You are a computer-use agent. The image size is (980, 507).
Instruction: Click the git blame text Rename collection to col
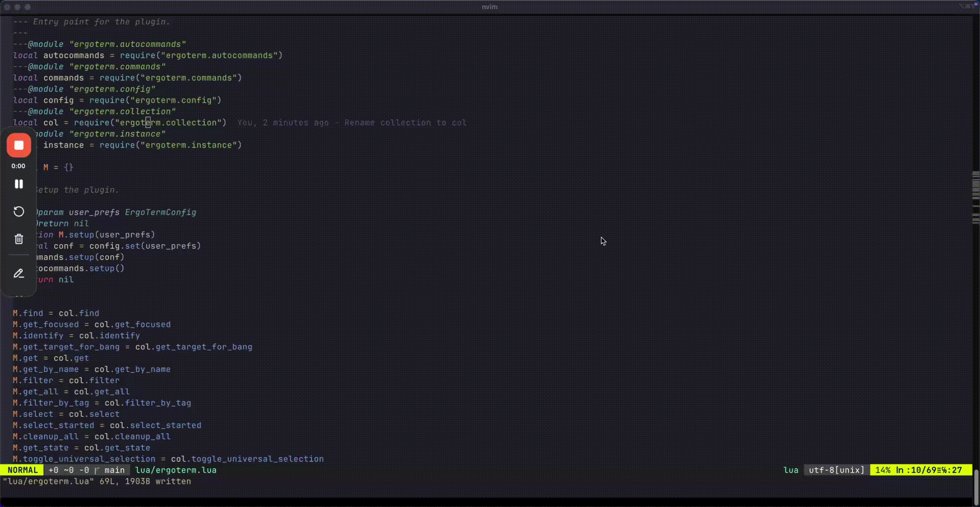click(405, 123)
